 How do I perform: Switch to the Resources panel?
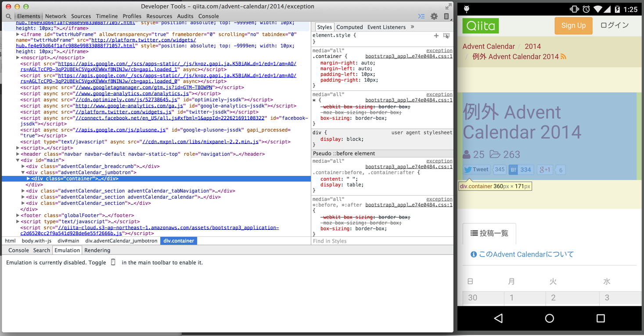[x=159, y=16]
